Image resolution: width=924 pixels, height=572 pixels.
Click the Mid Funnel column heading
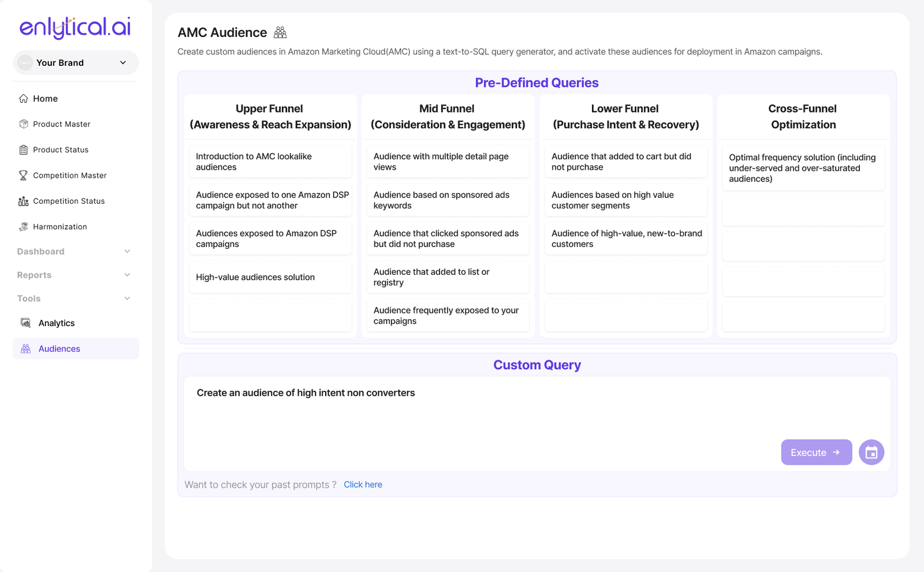pos(448,117)
